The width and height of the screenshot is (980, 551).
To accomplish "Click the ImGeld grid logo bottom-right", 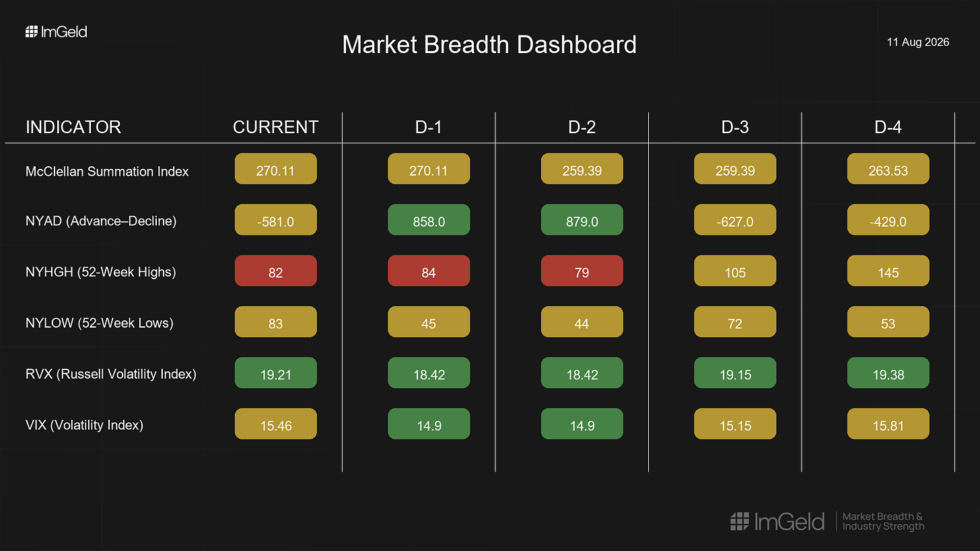I will coord(740,521).
